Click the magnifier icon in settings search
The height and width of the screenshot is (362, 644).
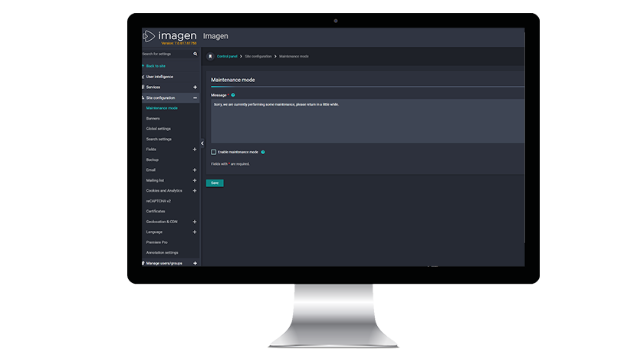click(x=195, y=54)
